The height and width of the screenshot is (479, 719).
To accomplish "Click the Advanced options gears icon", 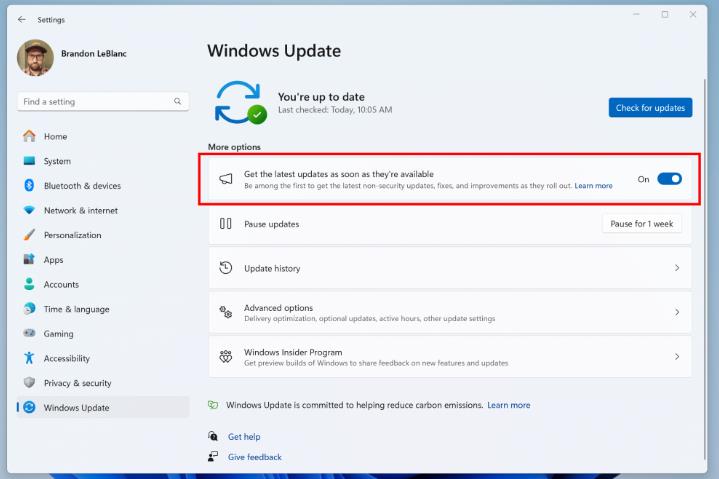I will point(226,312).
